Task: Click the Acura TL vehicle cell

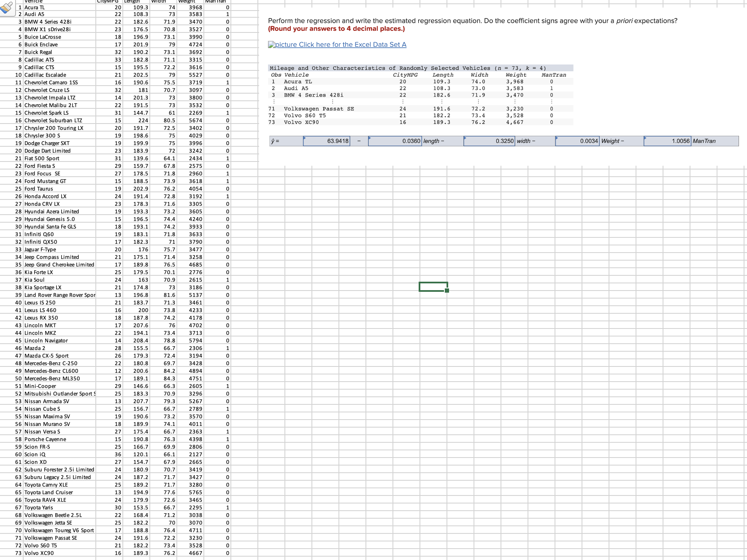Action: pyautogui.click(x=34, y=7)
